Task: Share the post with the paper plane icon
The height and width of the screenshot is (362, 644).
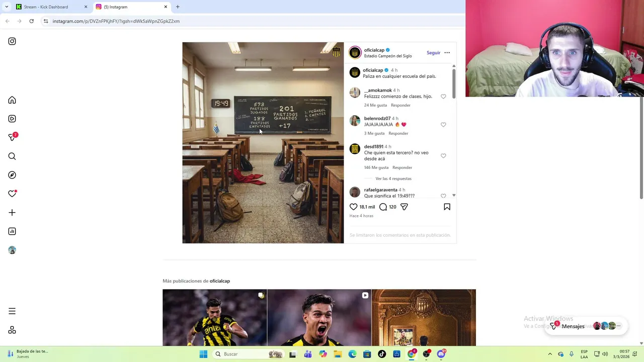Action: pyautogui.click(x=404, y=207)
